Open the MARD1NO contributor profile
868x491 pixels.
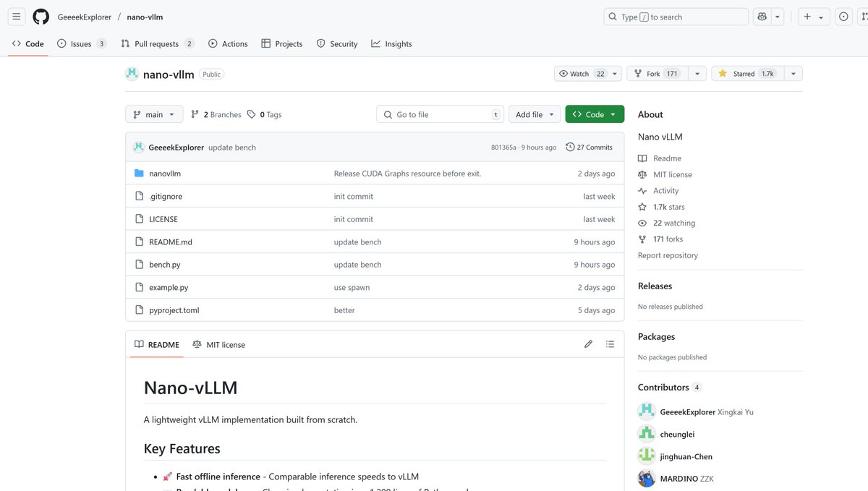679,479
